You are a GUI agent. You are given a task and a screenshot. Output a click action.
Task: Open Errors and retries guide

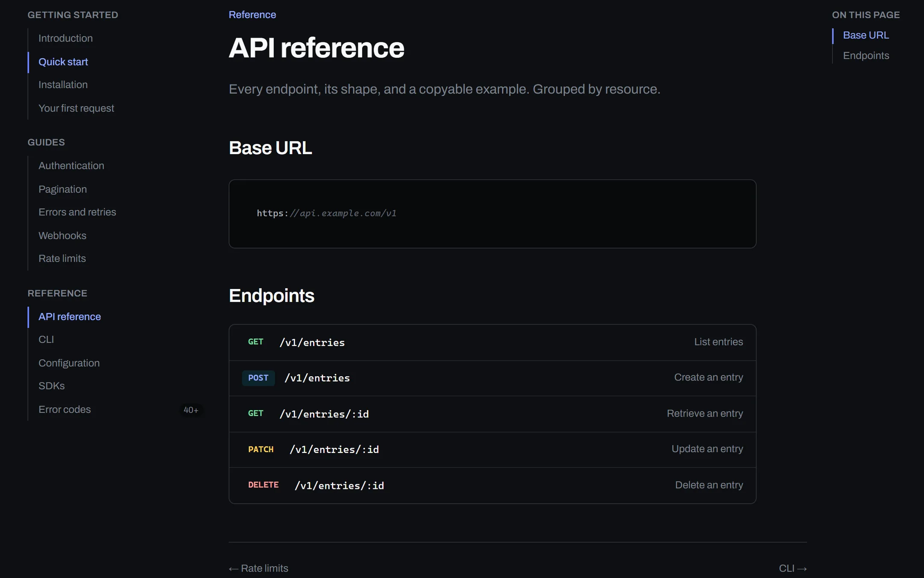(77, 212)
